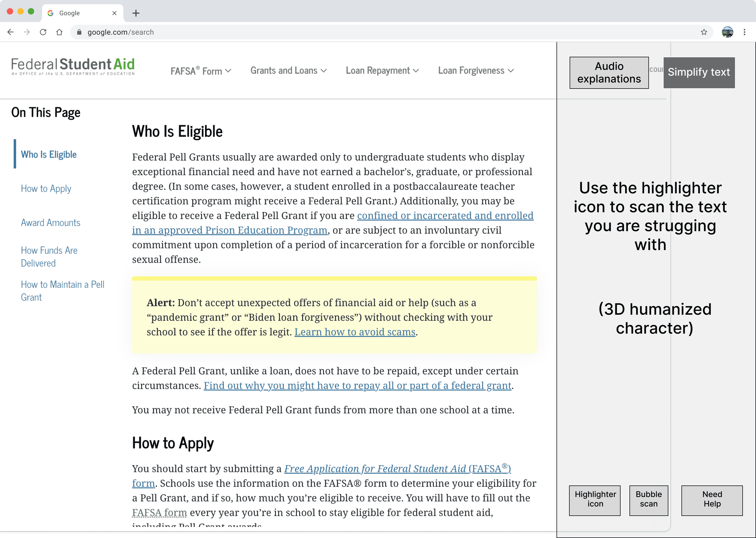756x538 pixels.
Task: Open Chrome three-dot menu
Action: (x=744, y=32)
